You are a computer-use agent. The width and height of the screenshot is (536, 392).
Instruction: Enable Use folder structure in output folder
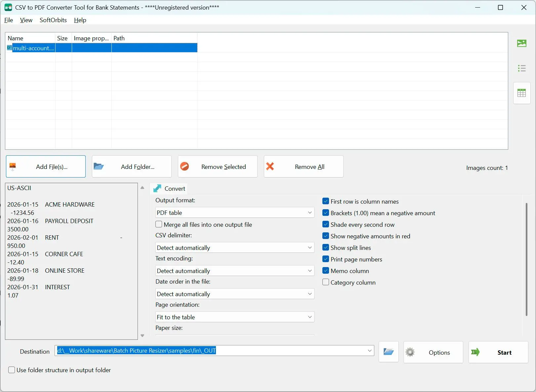tap(12, 370)
